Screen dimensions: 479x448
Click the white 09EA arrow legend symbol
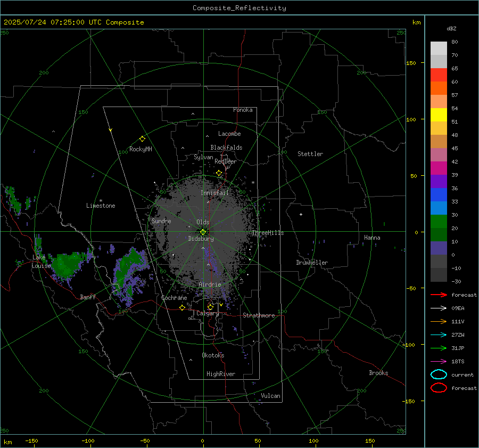click(x=439, y=308)
